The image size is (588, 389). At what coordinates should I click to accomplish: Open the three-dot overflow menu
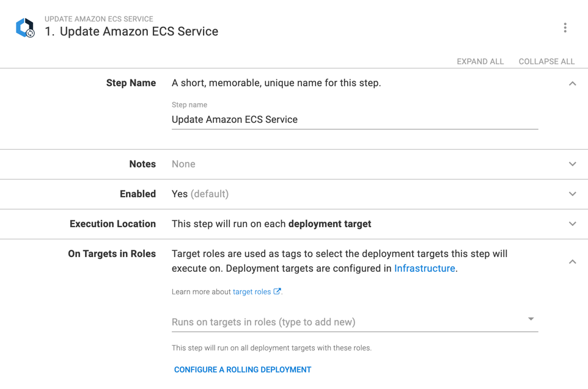click(565, 27)
